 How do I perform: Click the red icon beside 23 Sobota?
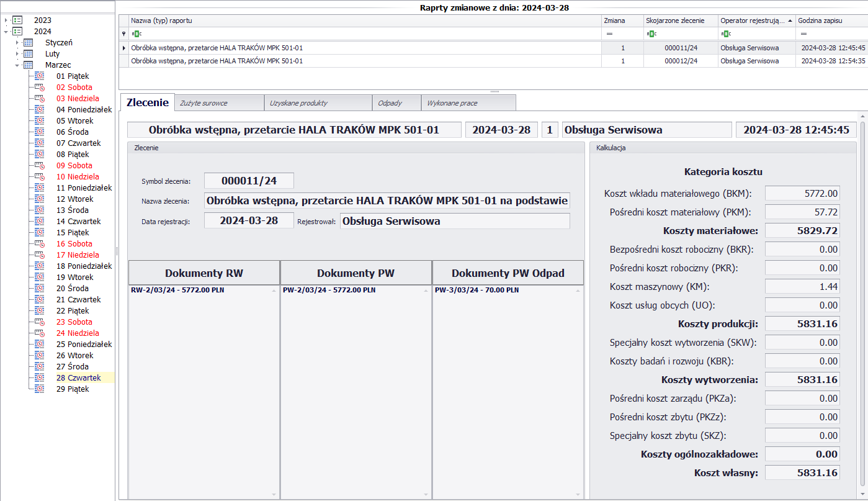pos(40,322)
